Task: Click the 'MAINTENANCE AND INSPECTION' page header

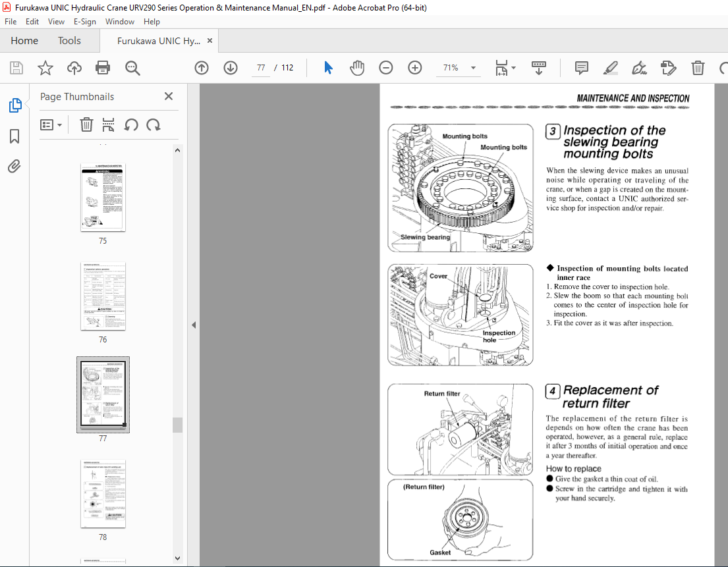Action: [x=633, y=98]
